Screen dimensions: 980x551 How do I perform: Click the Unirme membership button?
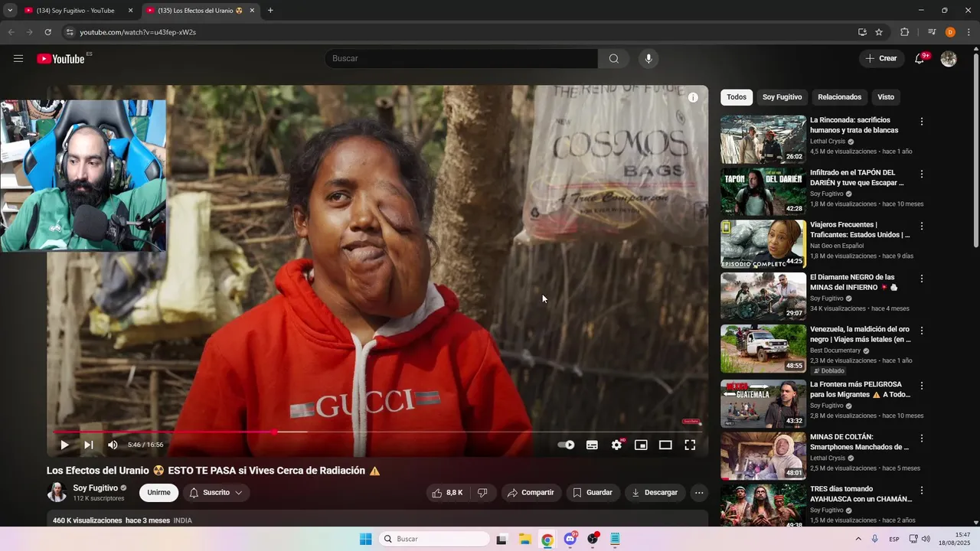click(x=158, y=493)
